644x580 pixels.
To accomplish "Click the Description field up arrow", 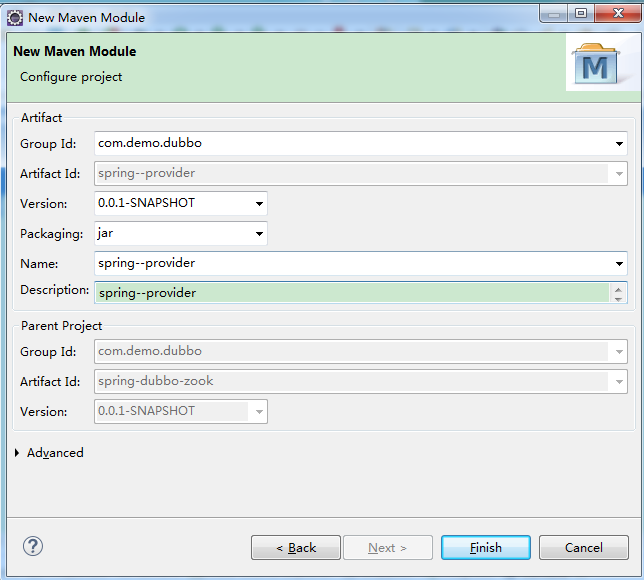I will click(x=618, y=289).
